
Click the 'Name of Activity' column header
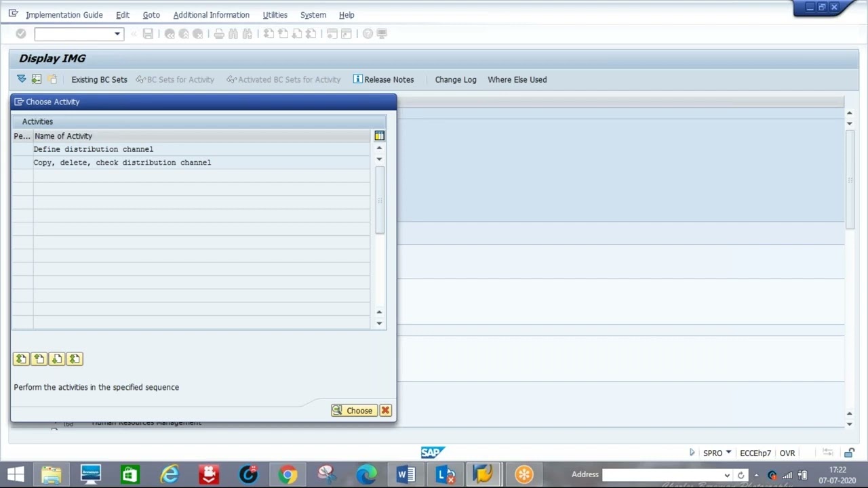pos(201,136)
